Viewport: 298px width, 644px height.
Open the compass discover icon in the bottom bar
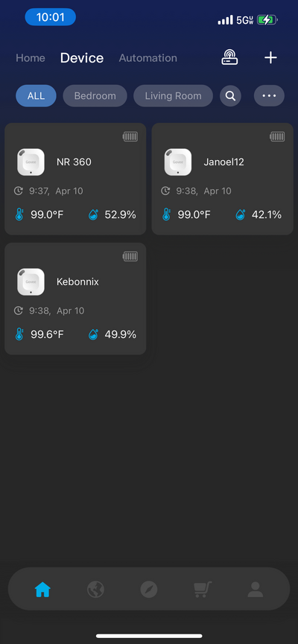click(x=149, y=590)
